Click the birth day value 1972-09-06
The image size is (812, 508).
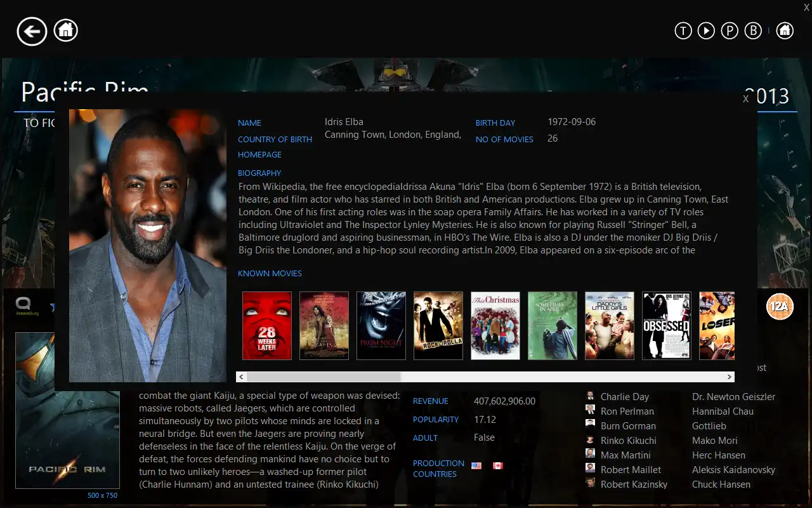(572, 122)
